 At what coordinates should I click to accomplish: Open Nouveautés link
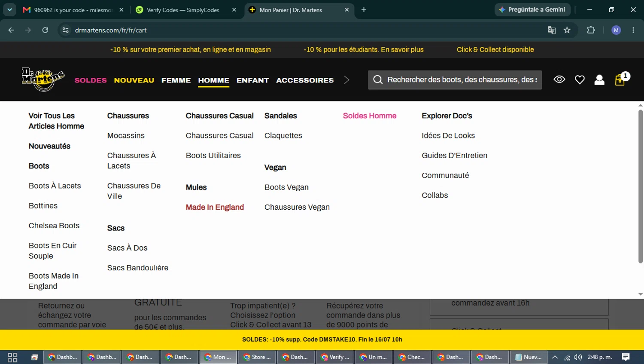49,146
